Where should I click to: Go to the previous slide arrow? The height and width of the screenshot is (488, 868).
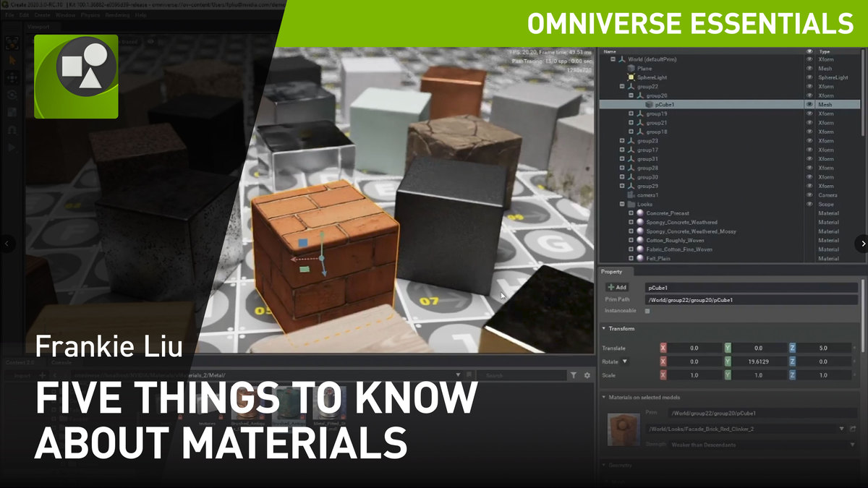7,244
